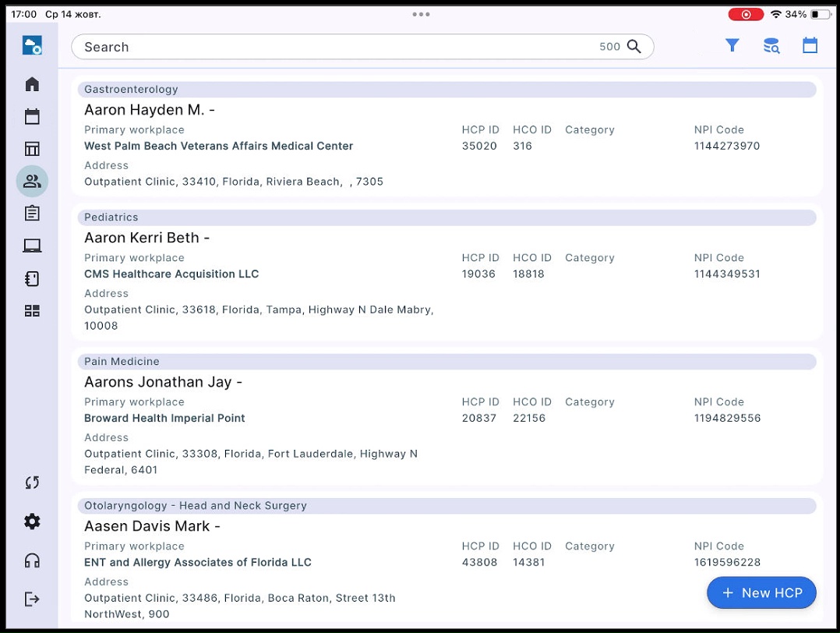Click HCP ID value 20837
Screen dimensions: 840x633
pos(479,418)
